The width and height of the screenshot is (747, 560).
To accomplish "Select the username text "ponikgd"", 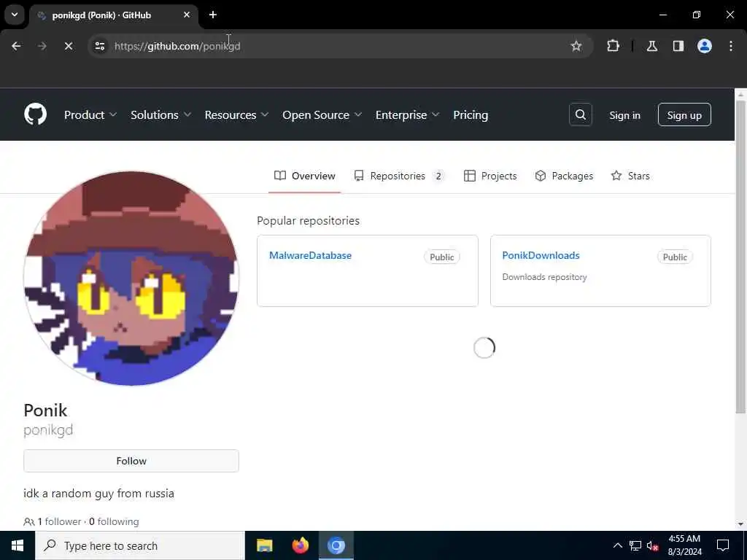I will point(48,430).
